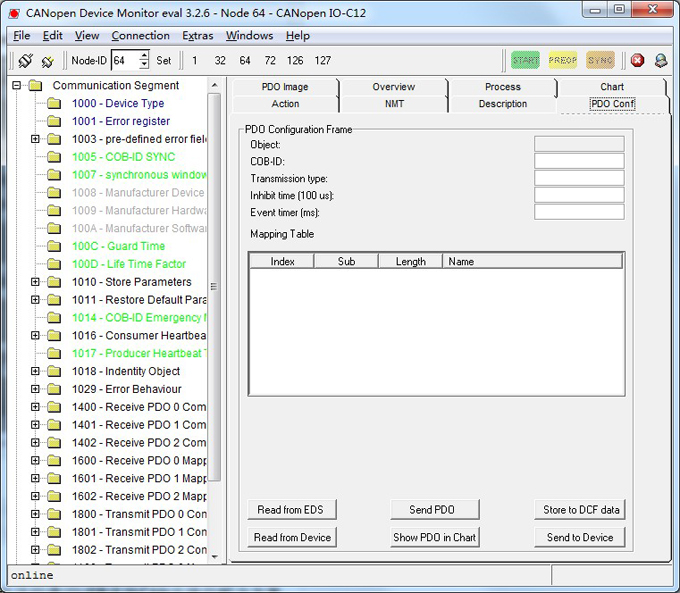Viewport: 680px width, 593px height.
Task: Click the yellow PREOP NMT button
Action: [x=562, y=60]
